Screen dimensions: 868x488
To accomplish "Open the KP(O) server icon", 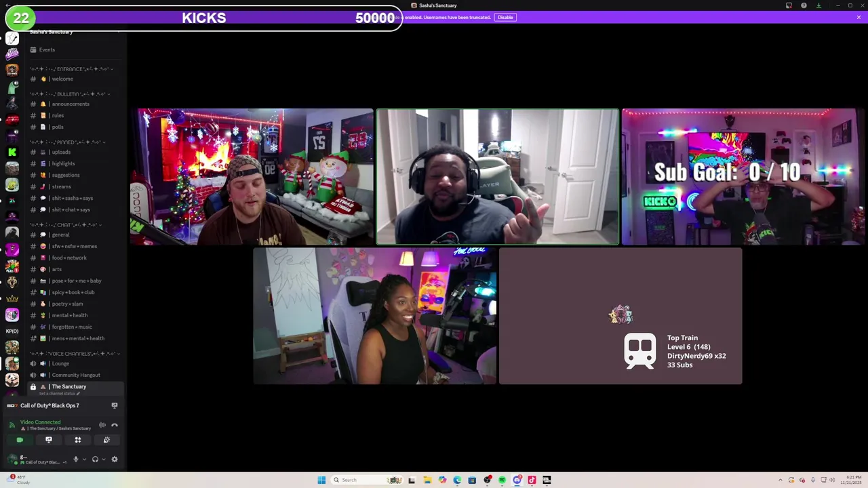I will [x=12, y=331].
